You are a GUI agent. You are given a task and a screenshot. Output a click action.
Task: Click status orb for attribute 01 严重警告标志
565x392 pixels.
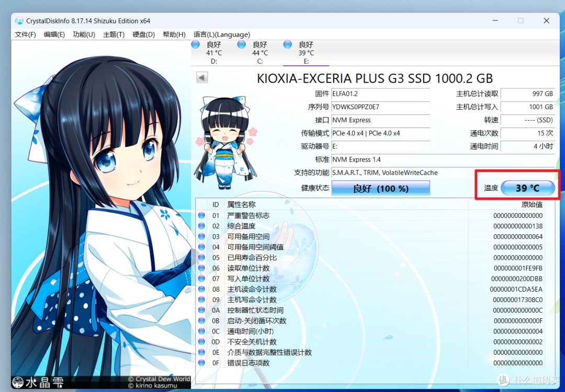[x=201, y=215]
